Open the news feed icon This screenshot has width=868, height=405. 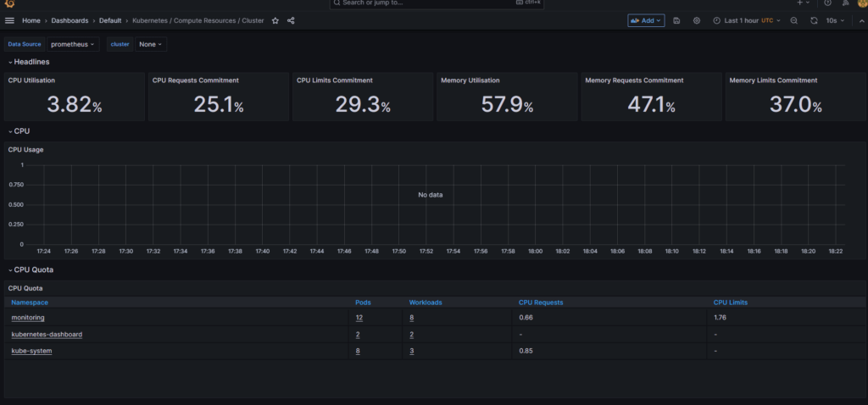845,3
